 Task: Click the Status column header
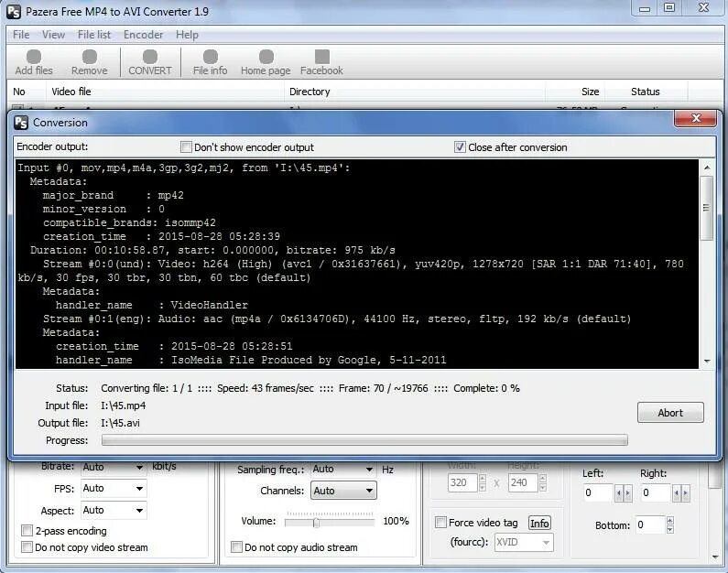[x=647, y=92]
